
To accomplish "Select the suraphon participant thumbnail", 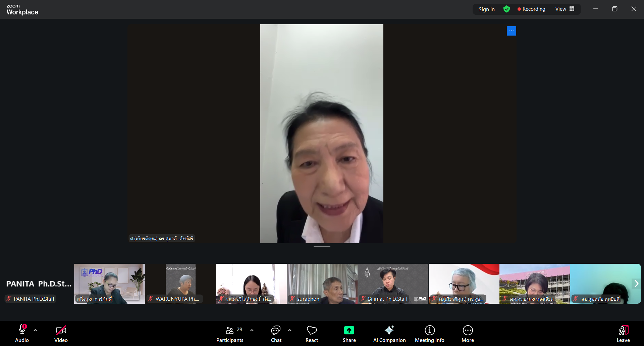I will pos(322,284).
